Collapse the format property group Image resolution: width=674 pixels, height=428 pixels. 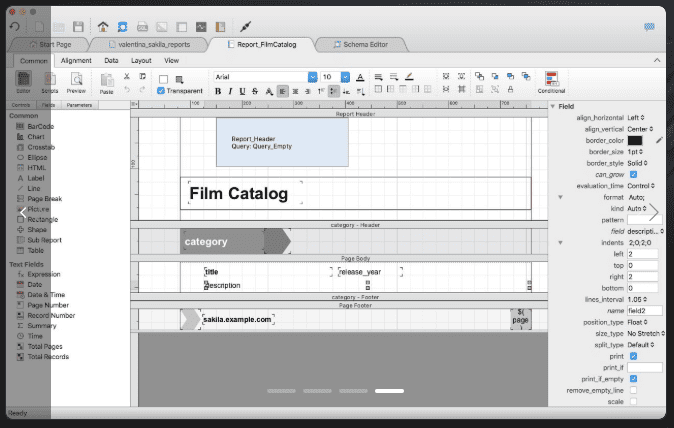[x=560, y=197]
